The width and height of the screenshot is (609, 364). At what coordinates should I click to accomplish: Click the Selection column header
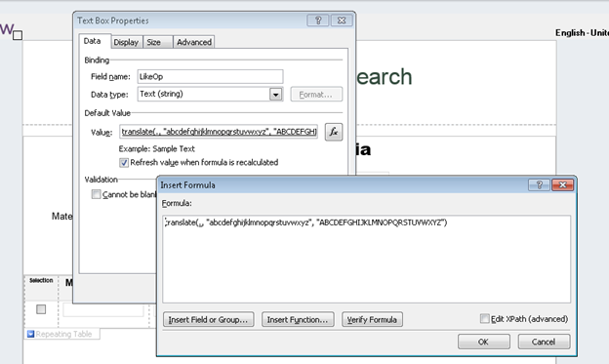41,280
